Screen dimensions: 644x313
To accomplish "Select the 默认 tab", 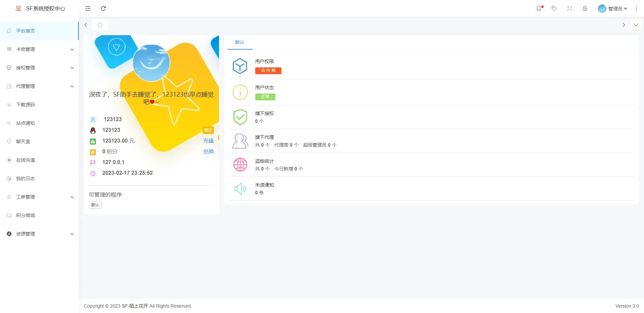I will pos(240,42).
